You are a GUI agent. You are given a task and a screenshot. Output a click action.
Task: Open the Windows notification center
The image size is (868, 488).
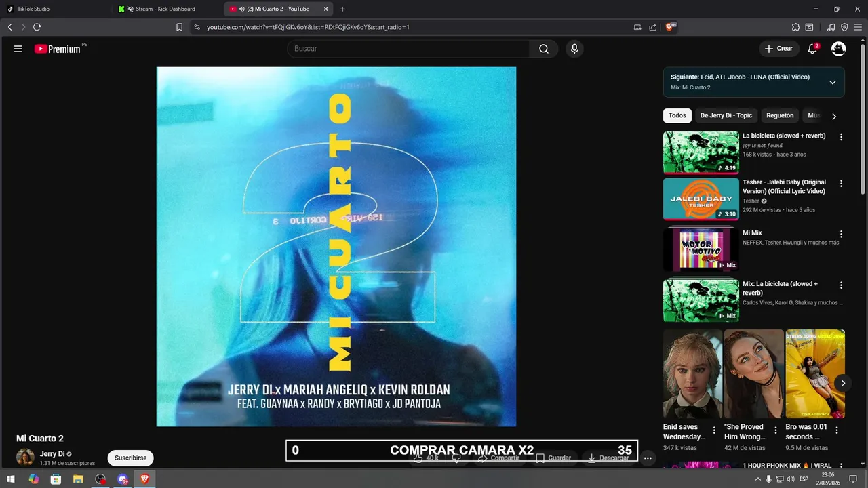pos(853,479)
